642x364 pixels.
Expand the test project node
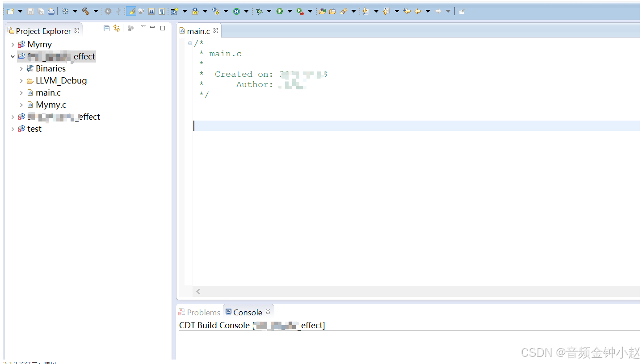click(13, 129)
